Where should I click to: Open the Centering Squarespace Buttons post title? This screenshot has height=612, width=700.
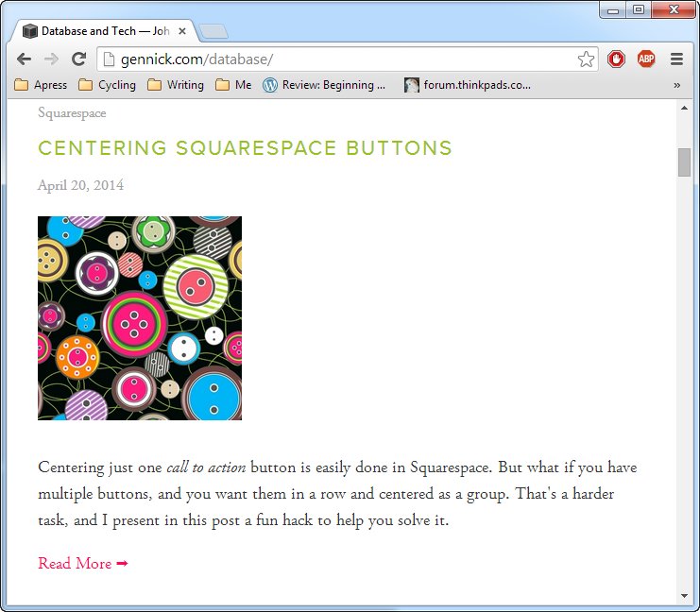(x=245, y=148)
